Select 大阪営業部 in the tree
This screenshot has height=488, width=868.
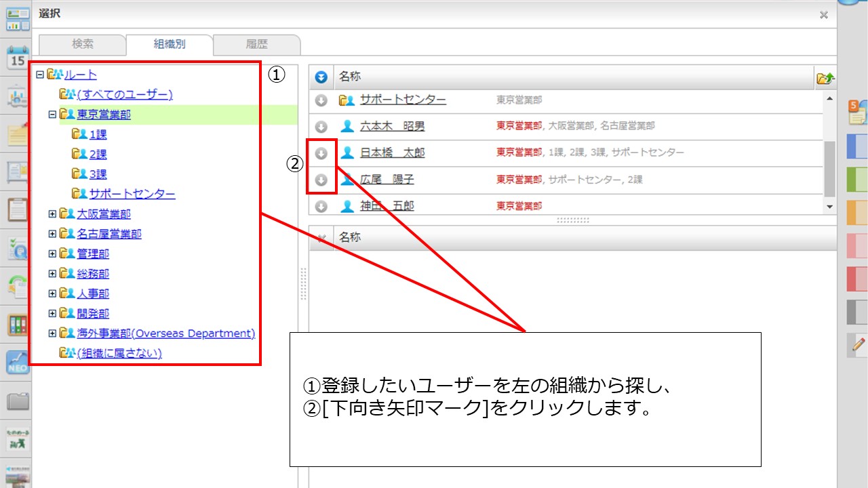pyautogui.click(x=104, y=214)
